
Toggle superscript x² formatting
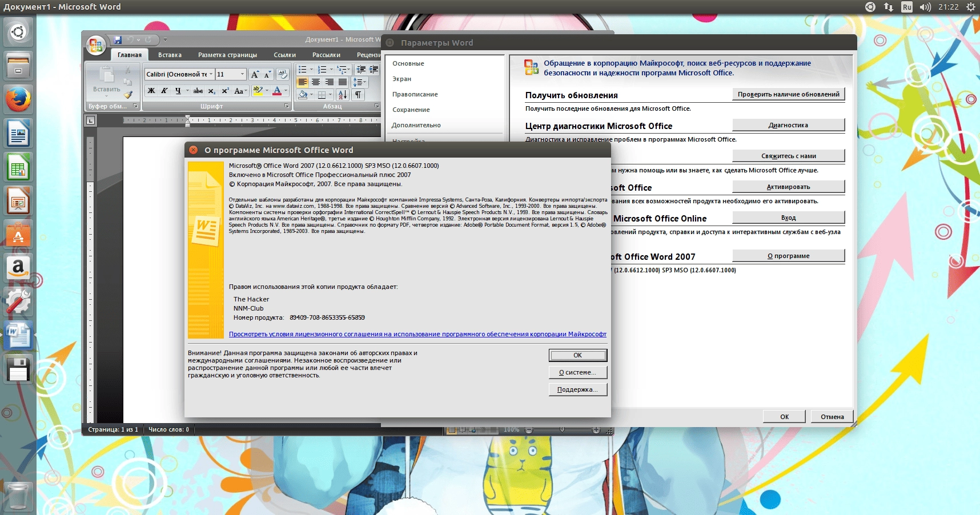226,91
